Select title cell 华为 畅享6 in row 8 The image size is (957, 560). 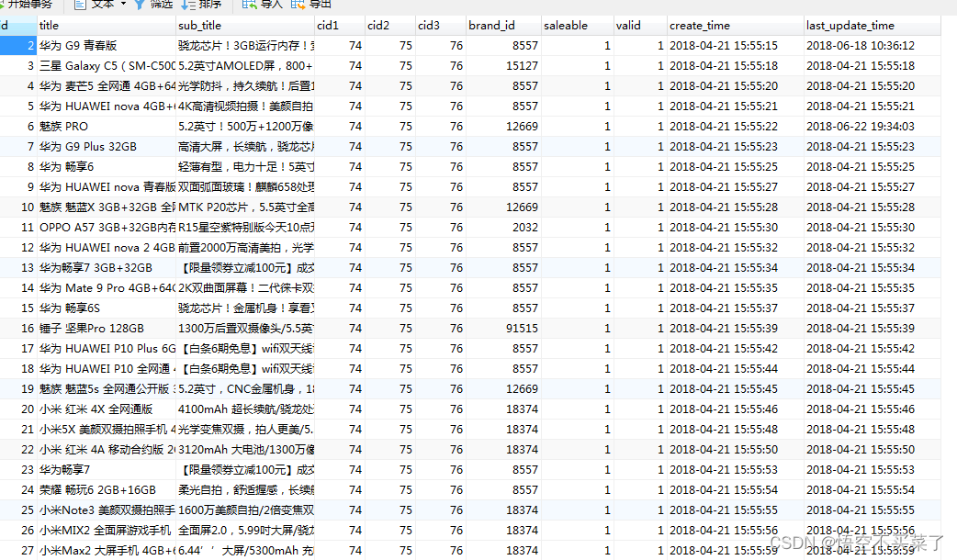click(107, 166)
